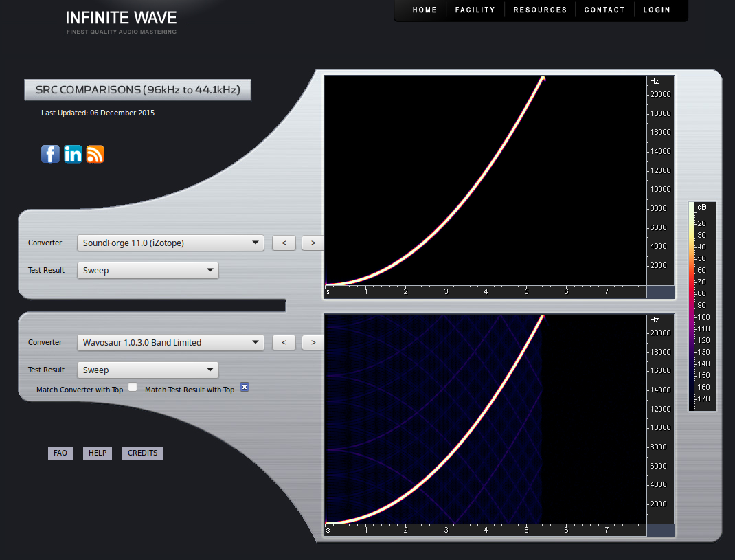Screen dimensions: 735x560
Task: Open the LinkedIn profile icon
Action: tap(73, 154)
